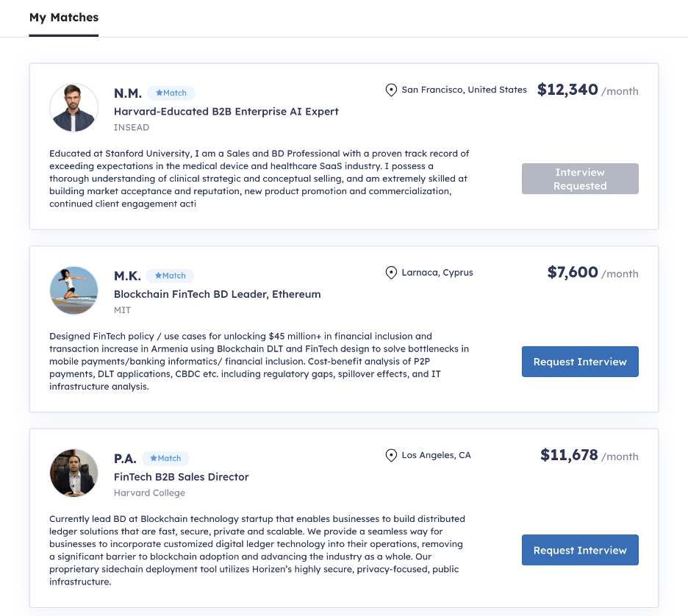The image size is (688, 616).
Task: Click the Interview Requested button for N.M.
Action: pos(580,179)
